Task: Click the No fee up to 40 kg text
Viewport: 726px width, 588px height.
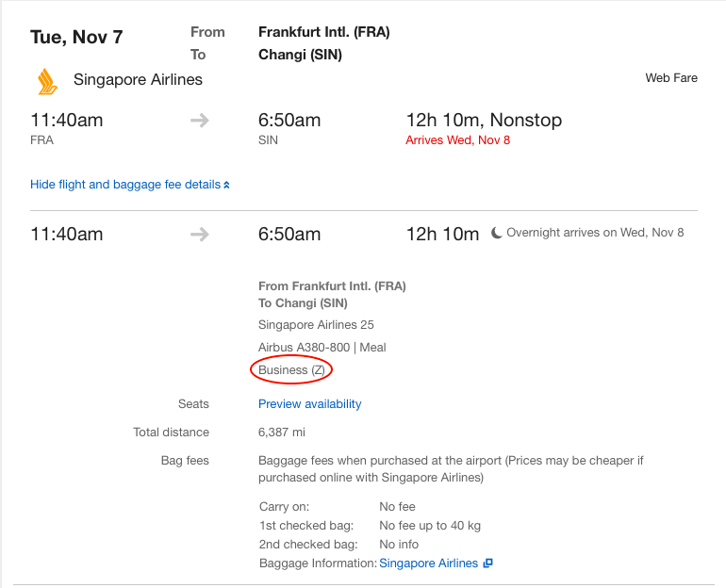Action: tap(429, 526)
